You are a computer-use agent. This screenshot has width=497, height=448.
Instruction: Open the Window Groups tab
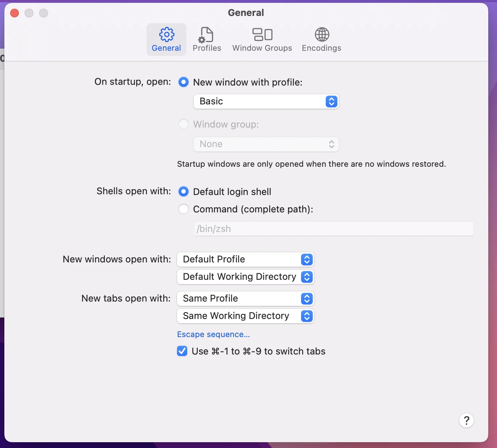coord(262,40)
